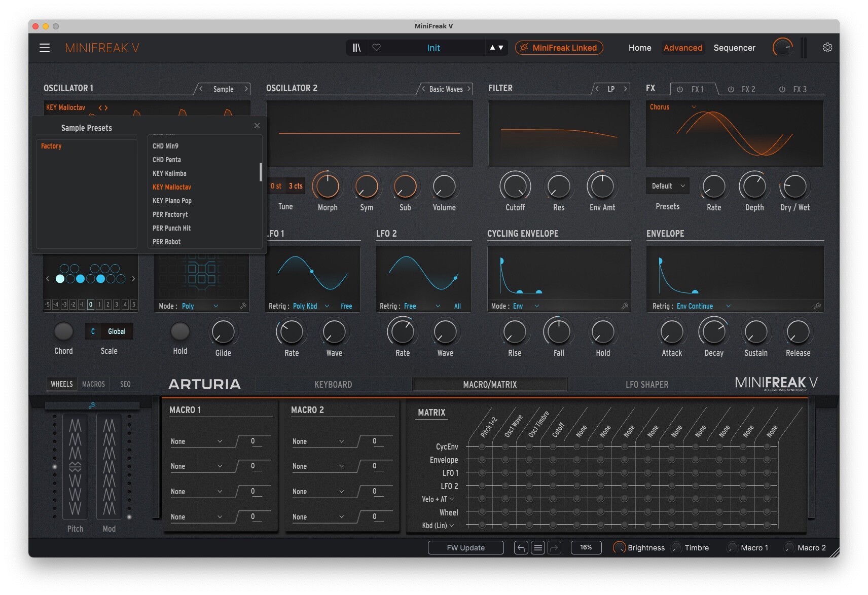The height and width of the screenshot is (595, 868).
Task: Select next preset with down arrow
Action: coord(501,48)
